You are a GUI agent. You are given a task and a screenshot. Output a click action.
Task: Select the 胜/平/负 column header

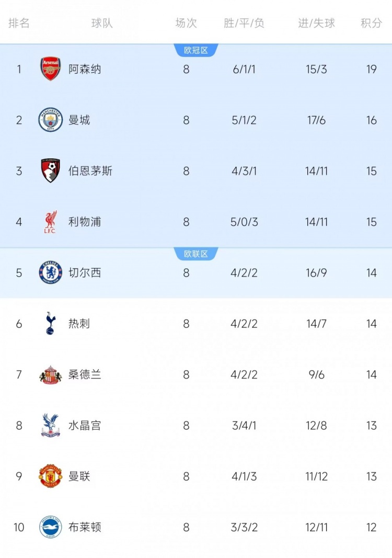(244, 23)
